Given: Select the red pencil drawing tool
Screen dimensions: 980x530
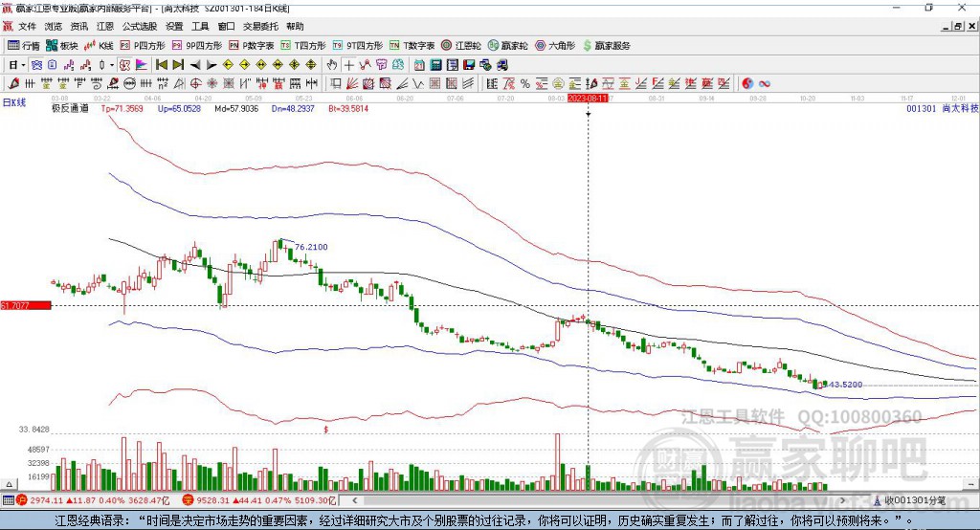Looking at the screenshot, I should click(x=13, y=84).
